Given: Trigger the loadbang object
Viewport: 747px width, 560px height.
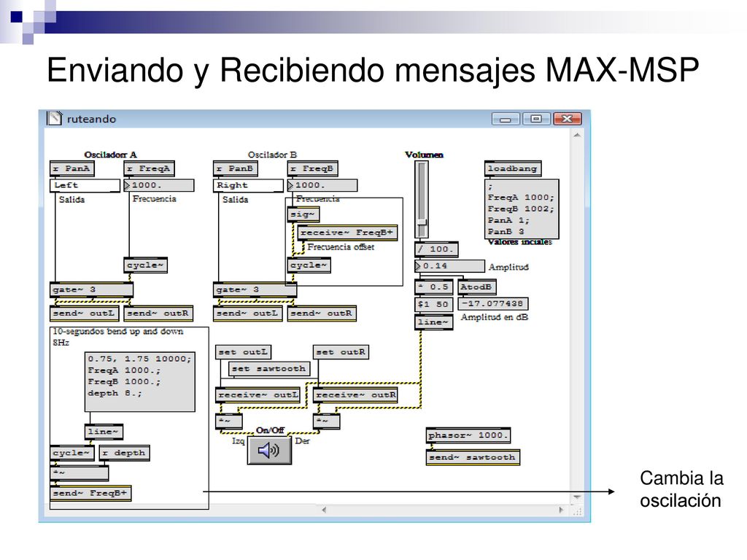Looking at the screenshot, I should 513,168.
